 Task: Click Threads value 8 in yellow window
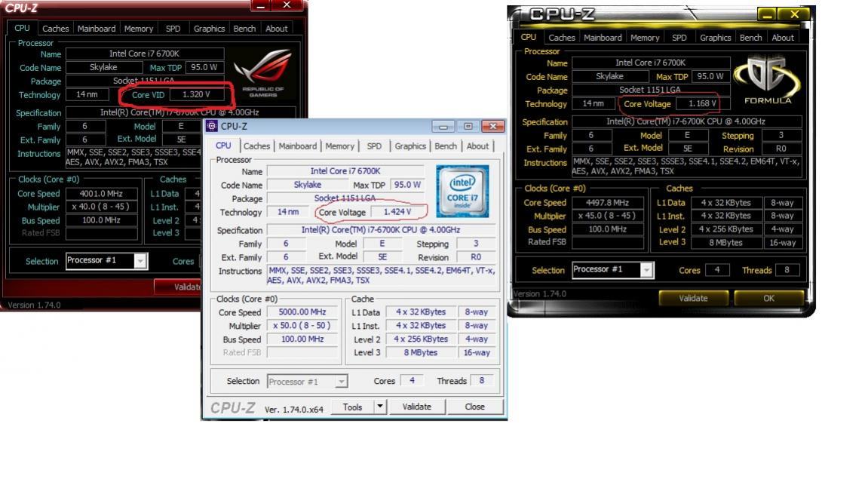[x=787, y=270]
